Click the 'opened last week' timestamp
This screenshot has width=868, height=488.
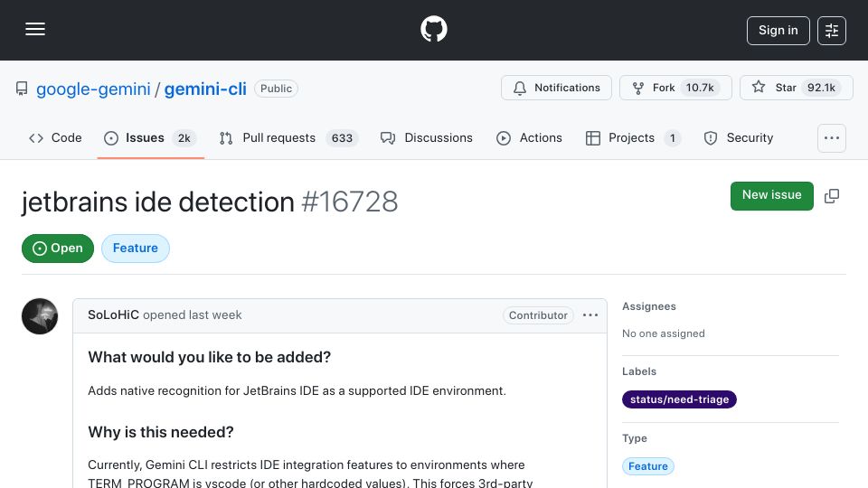[193, 314]
